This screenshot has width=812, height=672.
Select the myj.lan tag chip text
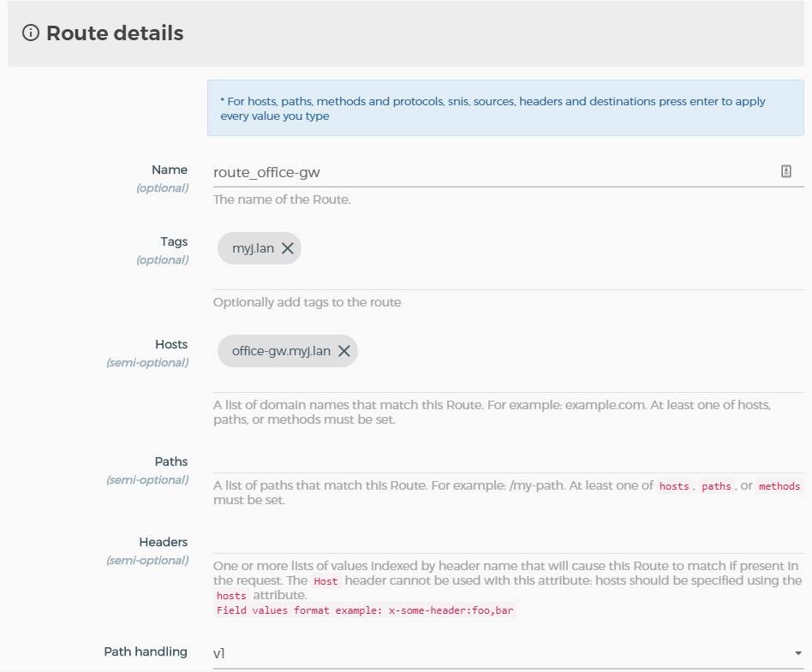point(253,248)
